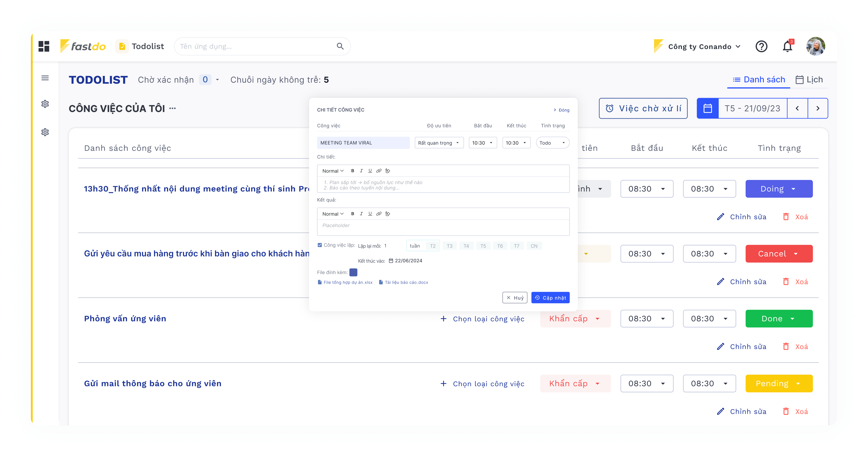Delete icon for Phỏng vấn ứng viên row

(786, 347)
